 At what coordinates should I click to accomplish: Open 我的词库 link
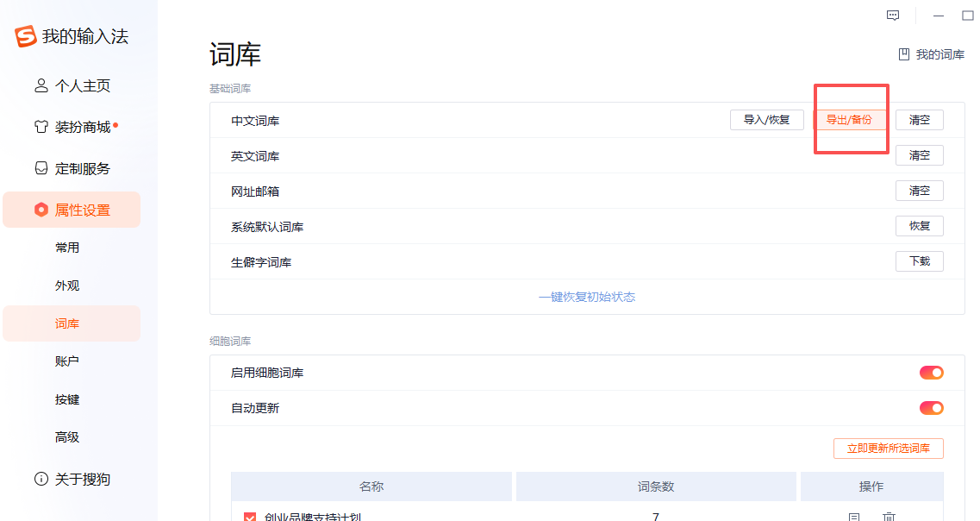(x=931, y=55)
